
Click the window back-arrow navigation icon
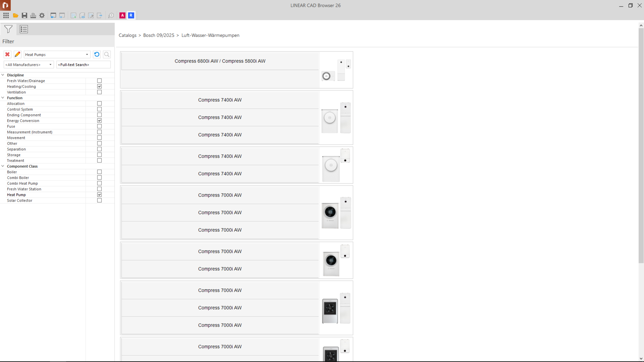(x=53, y=16)
